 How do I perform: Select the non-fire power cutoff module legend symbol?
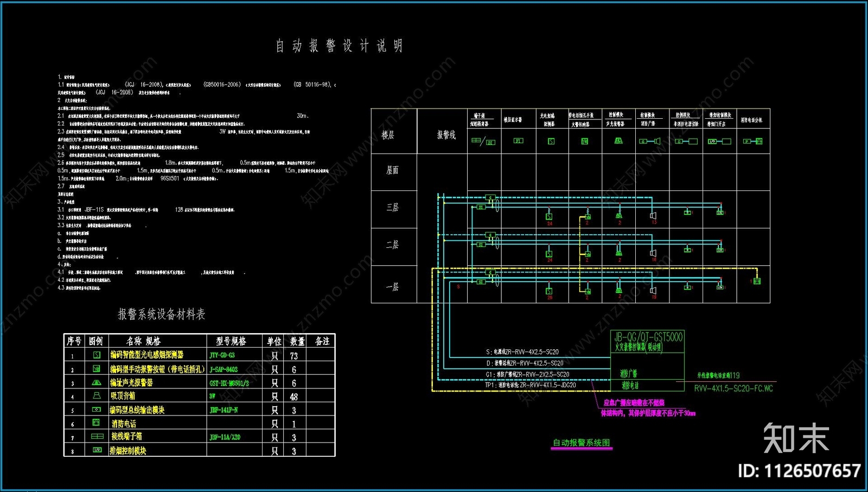pyautogui.click(x=686, y=141)
